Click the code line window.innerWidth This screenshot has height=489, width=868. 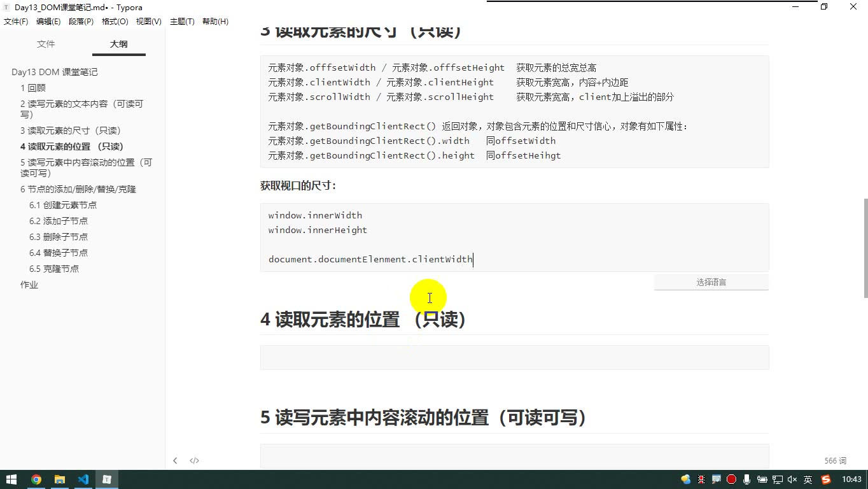[x=315, y=215]
